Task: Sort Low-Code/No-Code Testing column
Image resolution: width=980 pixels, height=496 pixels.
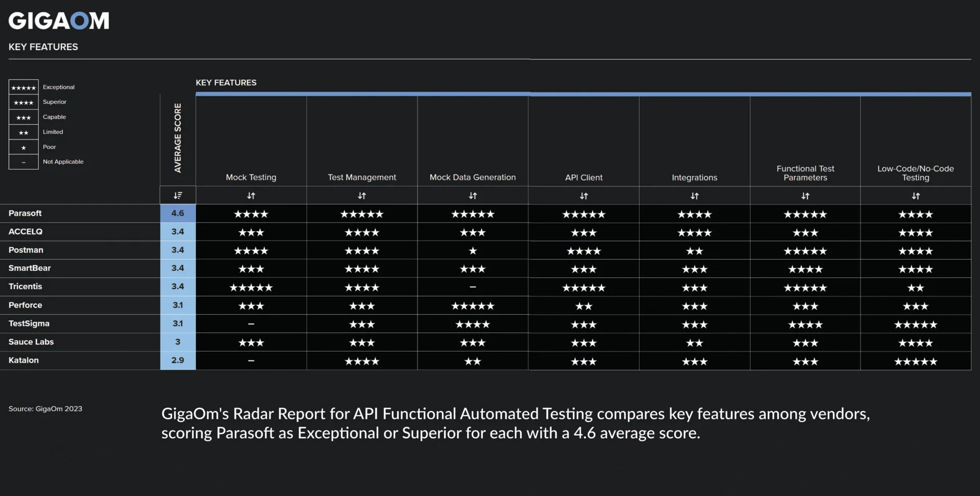Action: (916, 196)
